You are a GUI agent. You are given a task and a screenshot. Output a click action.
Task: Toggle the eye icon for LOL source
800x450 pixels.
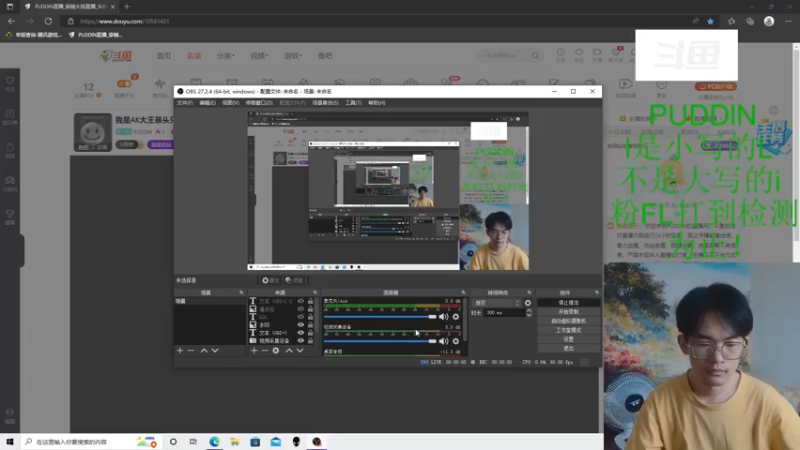(x=301, y=317)
